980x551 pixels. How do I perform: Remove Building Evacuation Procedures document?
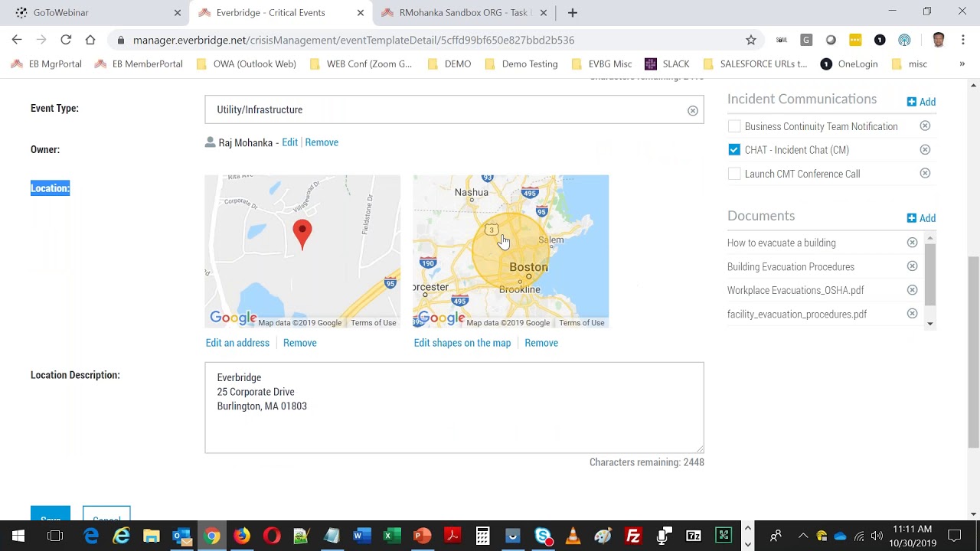pos(912,266)
